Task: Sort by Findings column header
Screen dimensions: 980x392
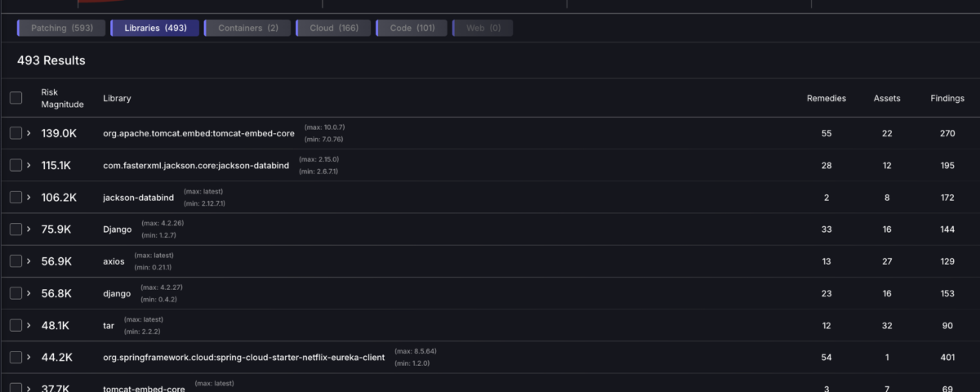Action: [947, 98]
